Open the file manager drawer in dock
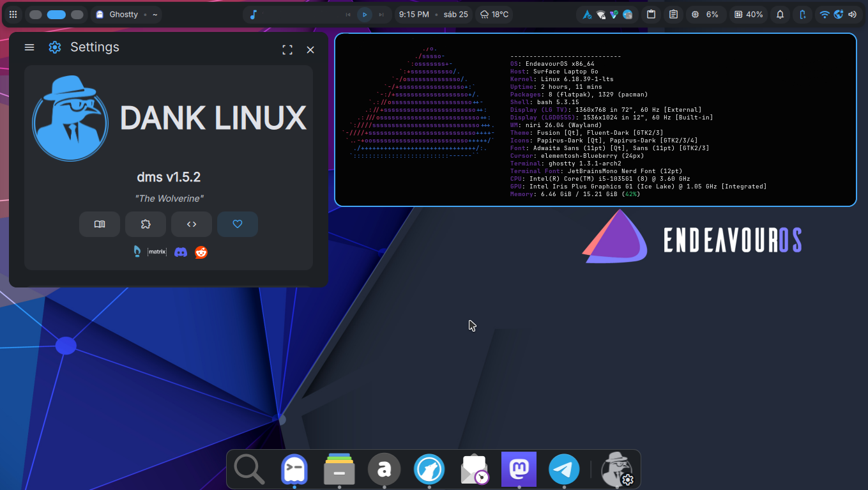 click(x=339, y=470)
